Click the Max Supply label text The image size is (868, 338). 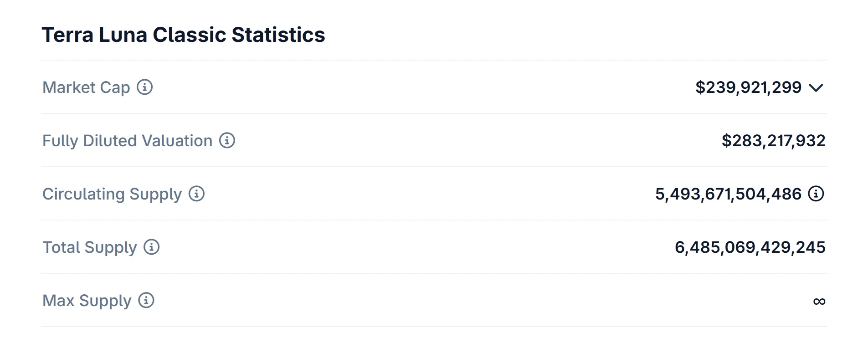87,301
